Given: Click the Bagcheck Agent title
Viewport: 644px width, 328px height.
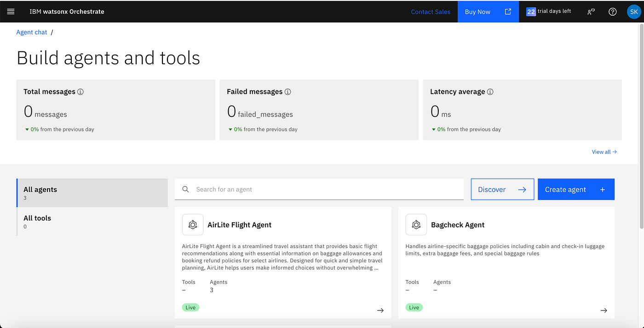Looking at the screenshot, I should (458, 225).
